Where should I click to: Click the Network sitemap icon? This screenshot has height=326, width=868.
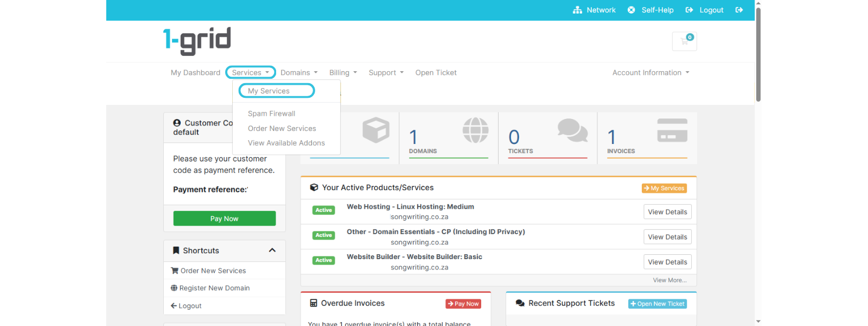tap(577, 10)
